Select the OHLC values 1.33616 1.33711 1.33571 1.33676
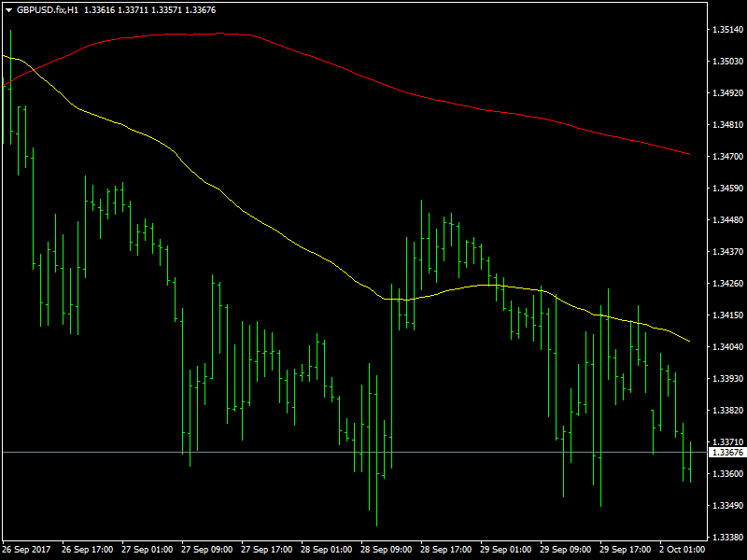747x560 pixels. (149, 10)
